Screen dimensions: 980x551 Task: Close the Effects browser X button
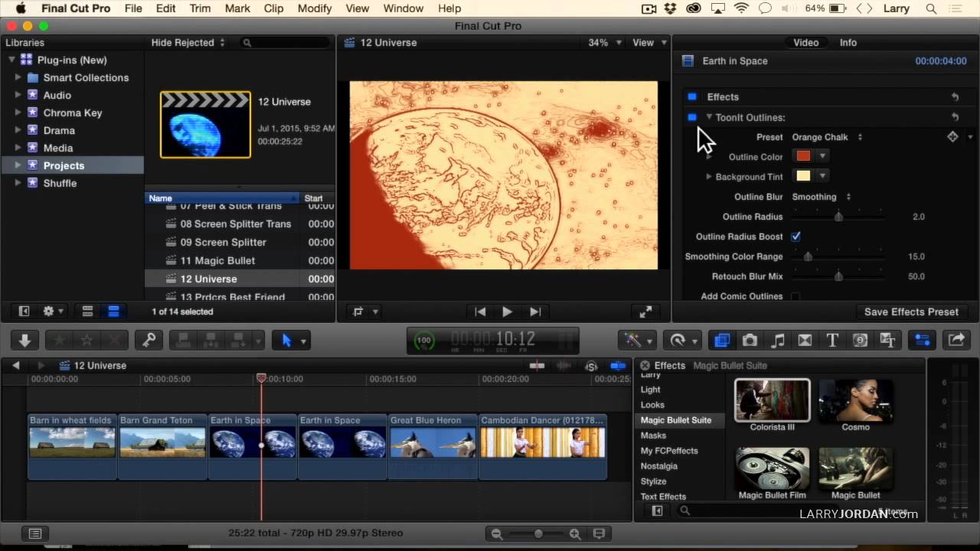645,366
